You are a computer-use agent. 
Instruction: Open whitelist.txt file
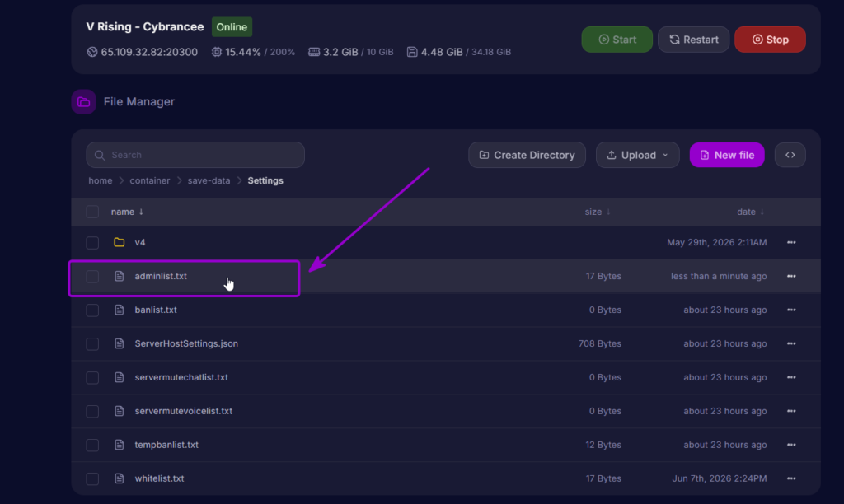click(x=159, y=478)
